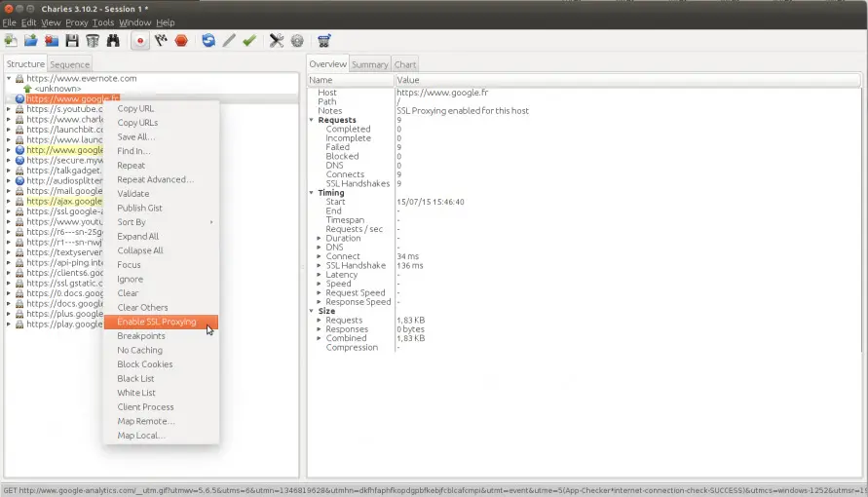Select the Structure tab

pyautogui.click(x=25, y=64)
